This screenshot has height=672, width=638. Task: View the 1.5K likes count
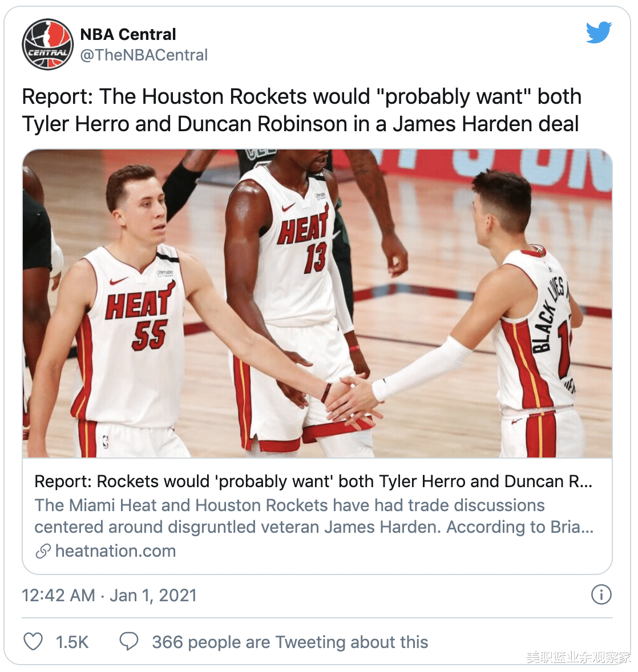(x=72, y=642)
